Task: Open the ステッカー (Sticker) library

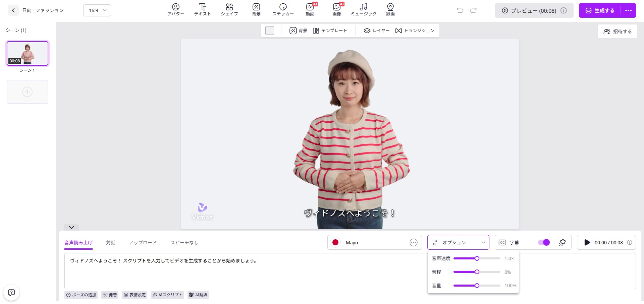Action: tap(283, 10)
